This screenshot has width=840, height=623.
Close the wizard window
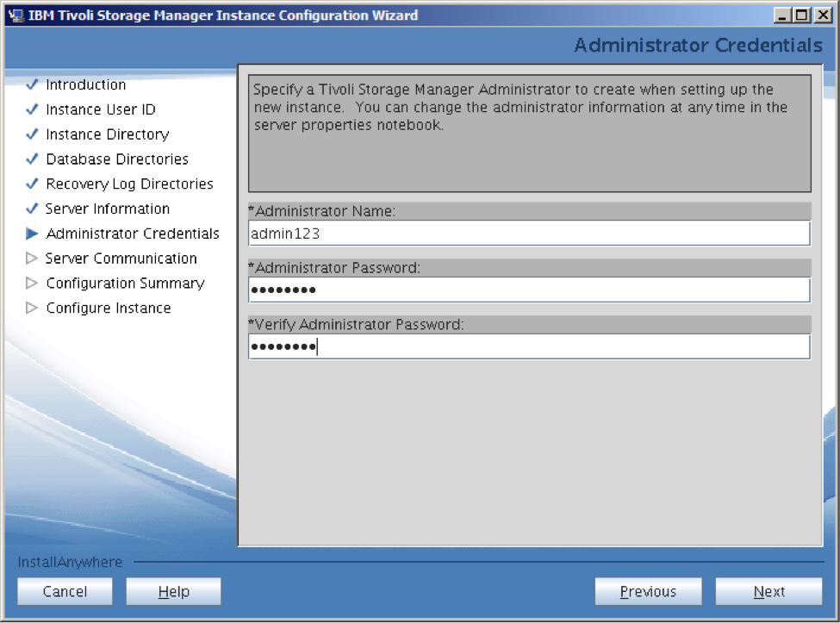click(822, 15)
